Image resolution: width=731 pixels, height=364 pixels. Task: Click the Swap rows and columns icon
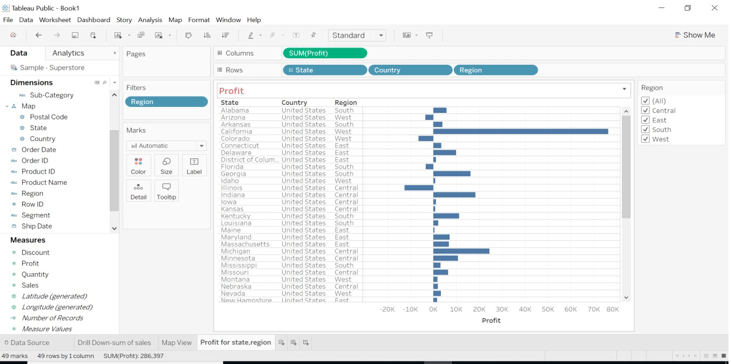tap(188, 35)
